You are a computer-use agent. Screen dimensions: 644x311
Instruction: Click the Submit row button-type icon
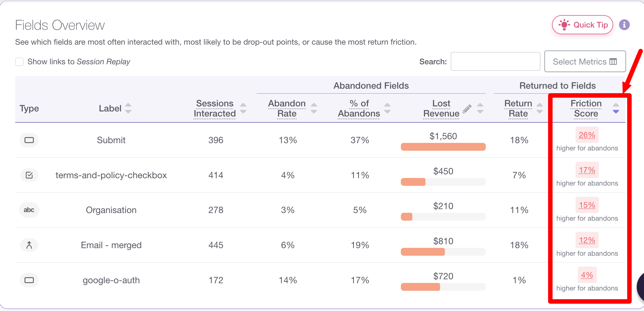pyautogui.click(x=29, y=140)
